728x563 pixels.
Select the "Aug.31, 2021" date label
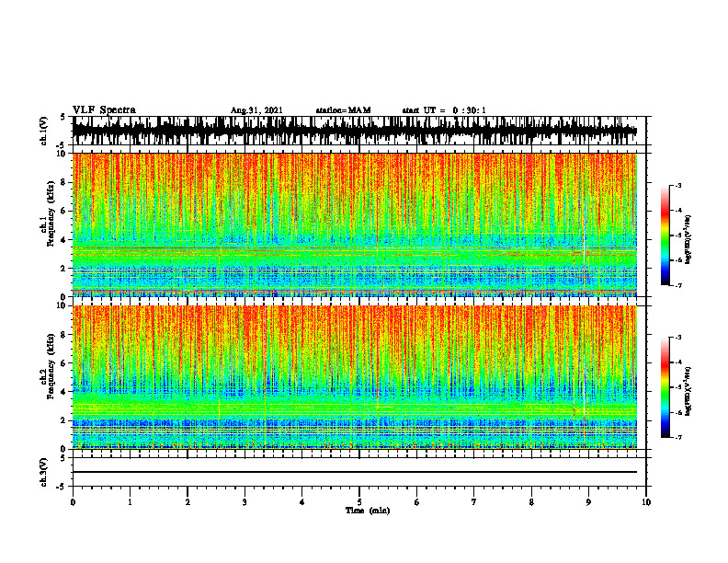[256, 110]
